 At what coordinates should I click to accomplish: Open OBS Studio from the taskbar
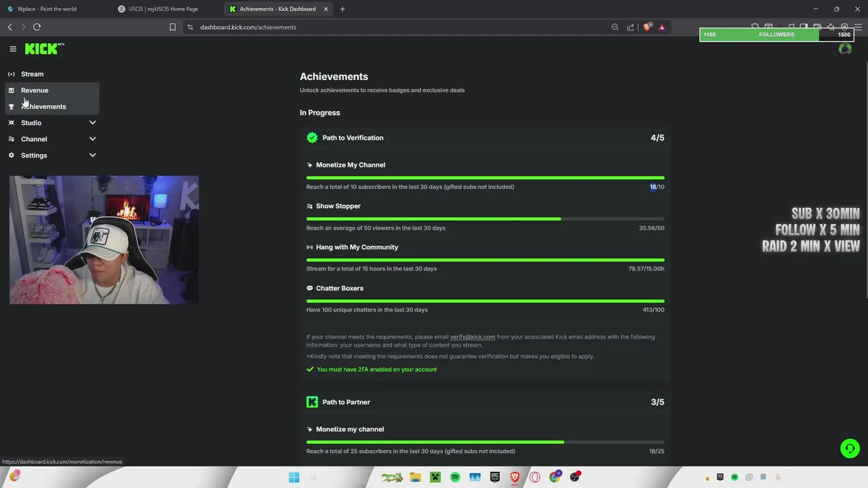[x=575, y=477]
